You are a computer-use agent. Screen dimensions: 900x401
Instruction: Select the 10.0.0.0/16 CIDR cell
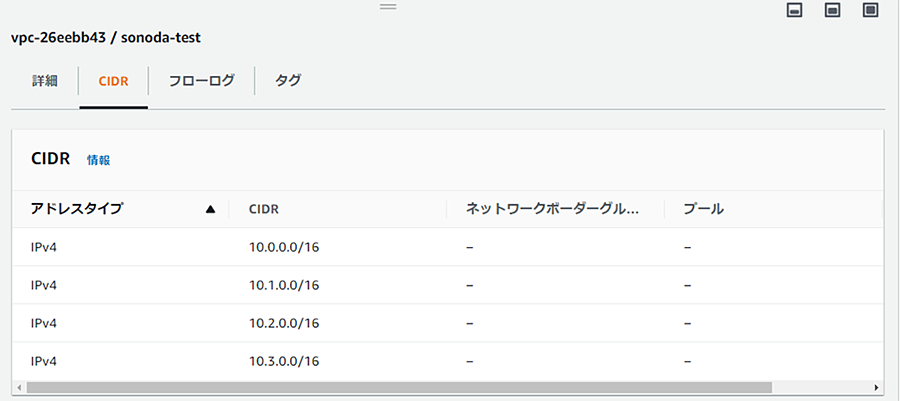click(x=284, y=247)
